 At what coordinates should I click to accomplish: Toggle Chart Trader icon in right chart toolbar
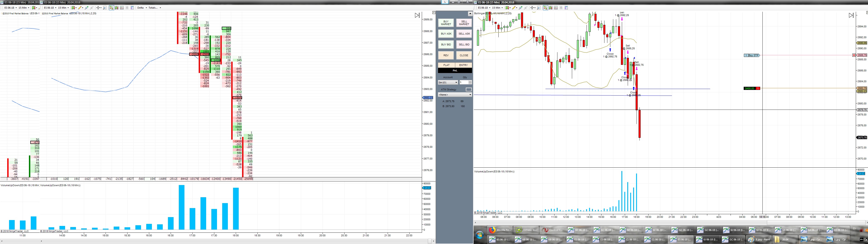point(545,7)
